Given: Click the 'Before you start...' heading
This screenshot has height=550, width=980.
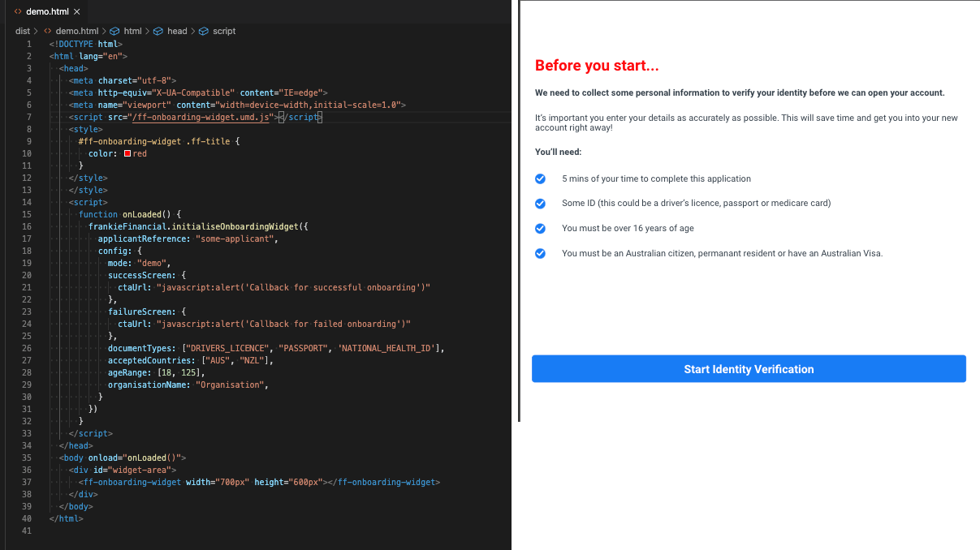Looking at the screenshot, I should (597, 66).
